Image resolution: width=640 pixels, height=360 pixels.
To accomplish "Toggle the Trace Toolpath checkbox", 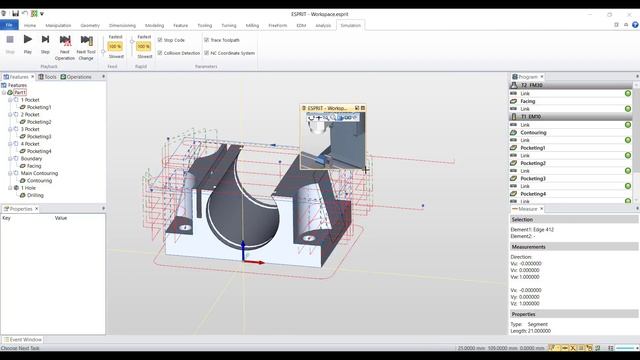I will tap(207, 40).
